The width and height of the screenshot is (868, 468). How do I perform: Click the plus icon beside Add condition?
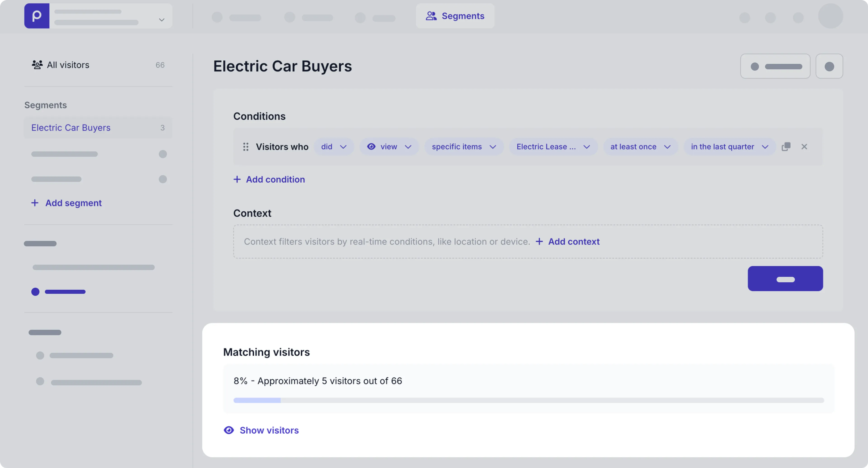click(x=237, y=179)
